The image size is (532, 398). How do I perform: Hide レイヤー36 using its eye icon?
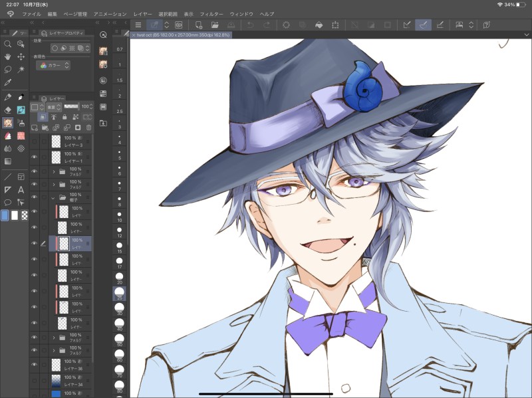pos(35,364)
